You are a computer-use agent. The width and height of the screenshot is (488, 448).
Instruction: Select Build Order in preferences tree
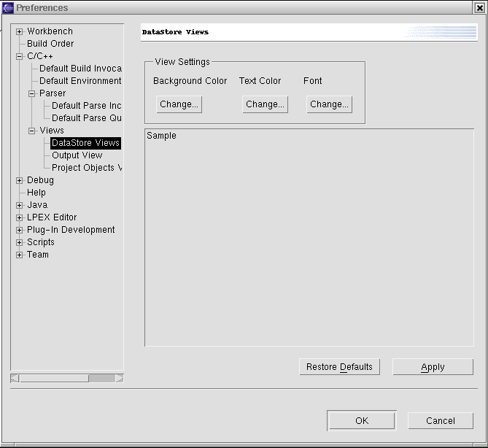tap(50, 44)
